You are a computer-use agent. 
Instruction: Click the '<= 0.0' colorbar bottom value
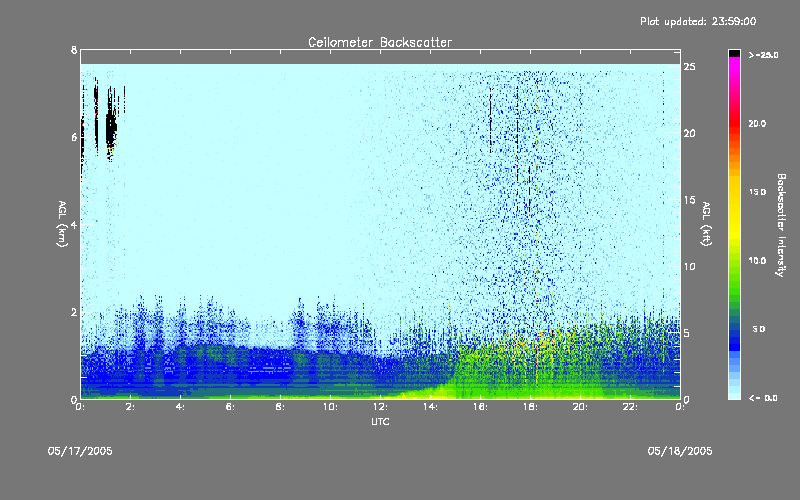click(x=763, y=398)
